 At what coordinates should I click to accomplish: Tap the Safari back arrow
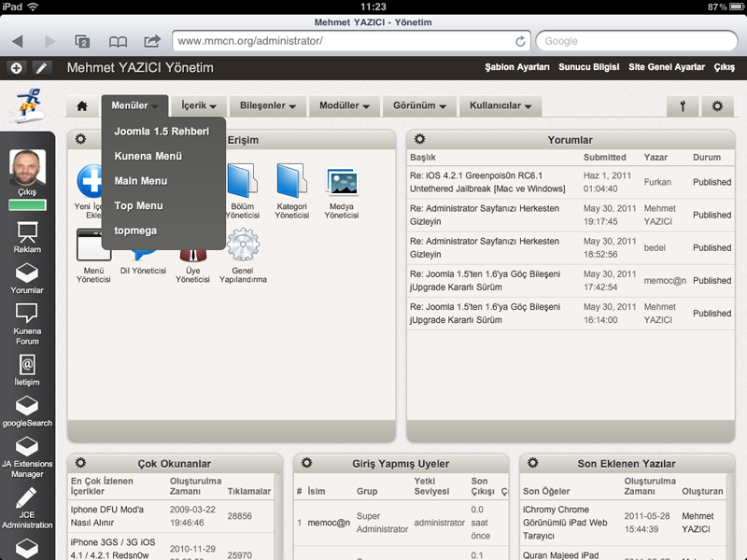point(18,41)
